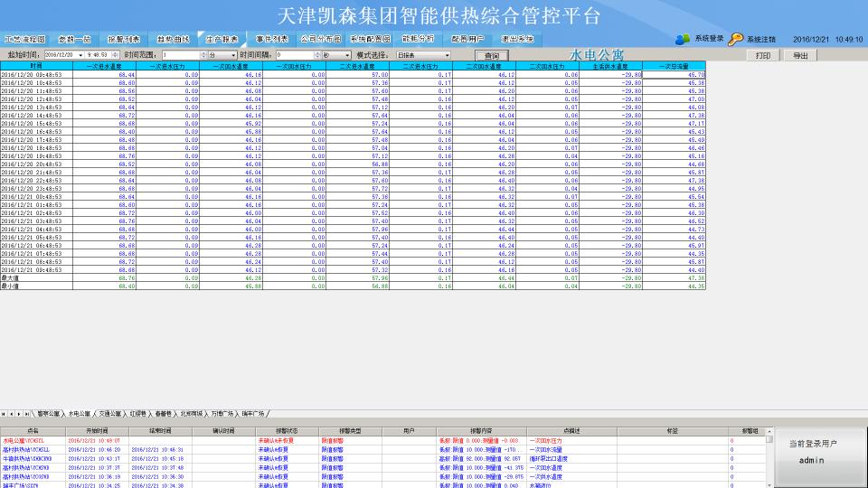The height and width of the screenshot is (488, 868).
Task: Click alarm list scroll-up arrow
Action: tap(770, 433)
